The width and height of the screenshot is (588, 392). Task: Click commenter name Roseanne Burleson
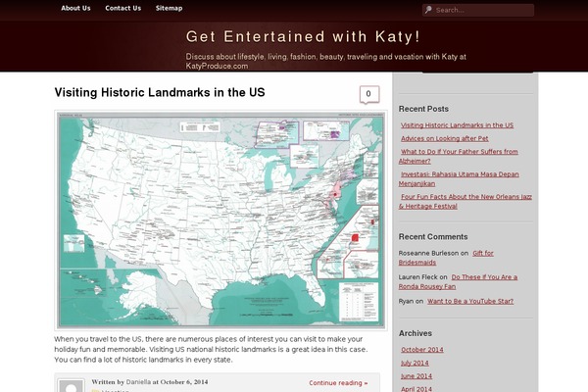tap(428, 253)
